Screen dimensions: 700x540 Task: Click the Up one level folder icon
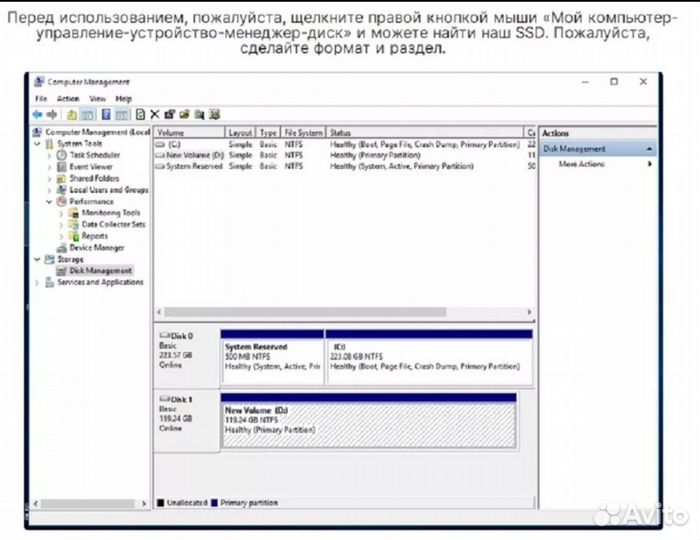point(71,115)
